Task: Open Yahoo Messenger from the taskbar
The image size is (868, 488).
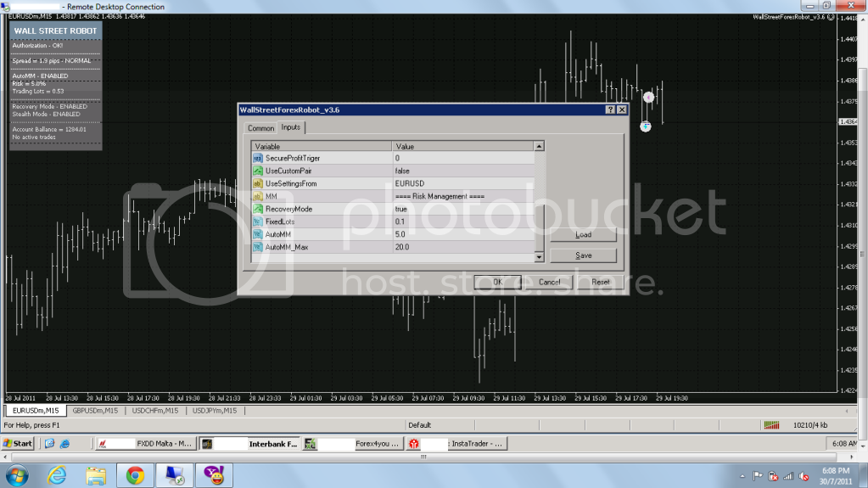Action: pyautogui.click(x=214, y=475)
